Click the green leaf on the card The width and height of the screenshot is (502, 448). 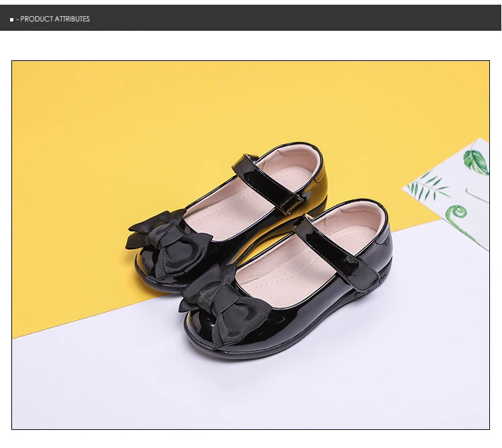476,161
